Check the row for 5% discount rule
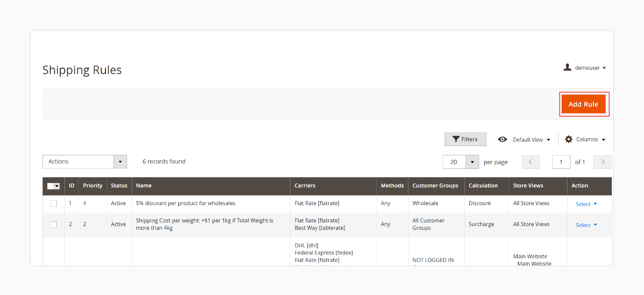This screenshot has height=295, width=644. click(53, 203)
